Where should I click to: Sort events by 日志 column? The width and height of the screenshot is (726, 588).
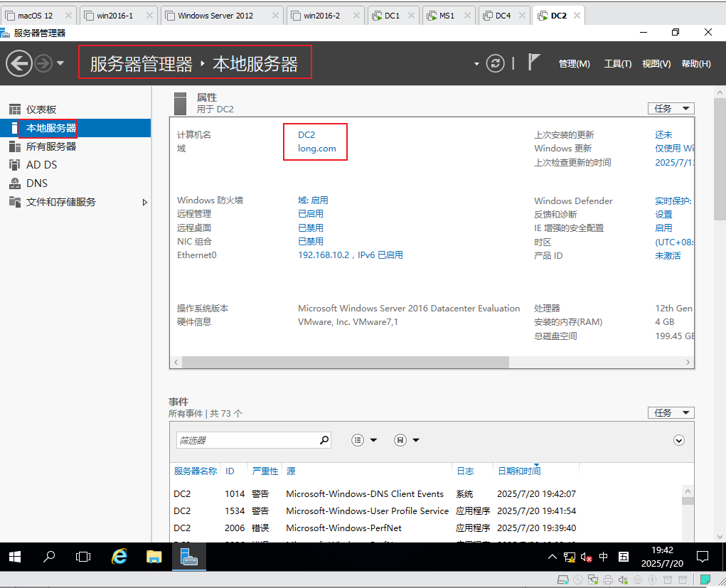pyautogui.click(x=465, y=471)
